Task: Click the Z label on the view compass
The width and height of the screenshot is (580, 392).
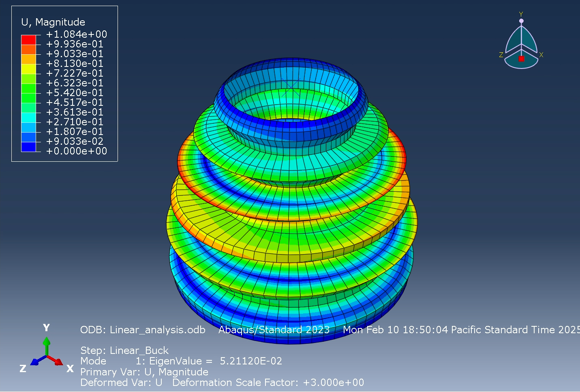Action: (x=502, y=54)
